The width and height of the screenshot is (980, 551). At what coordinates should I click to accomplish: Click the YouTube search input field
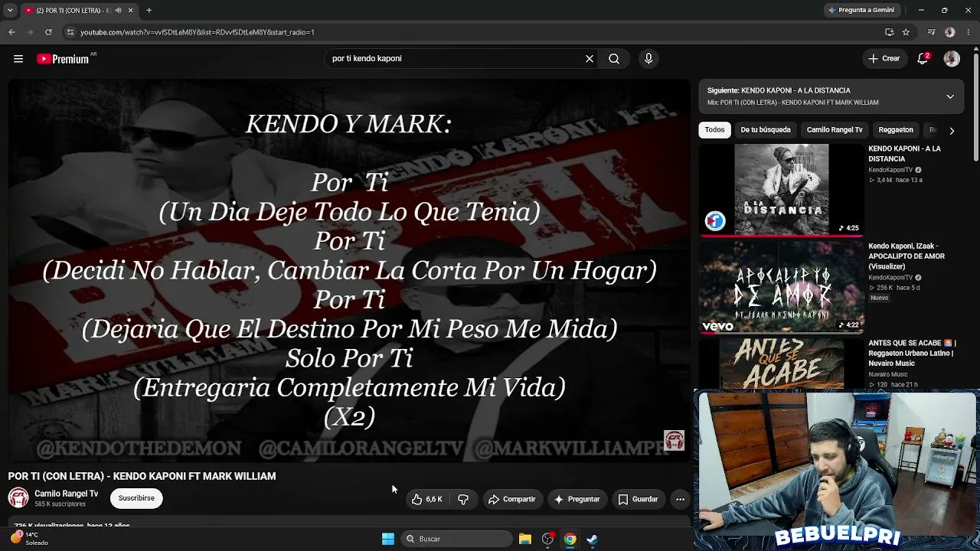pyautogui.click(x=456, y=58)
